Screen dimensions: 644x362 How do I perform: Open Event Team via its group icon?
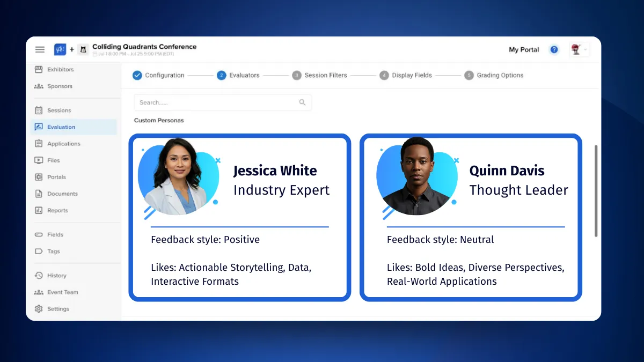[39, 292]
